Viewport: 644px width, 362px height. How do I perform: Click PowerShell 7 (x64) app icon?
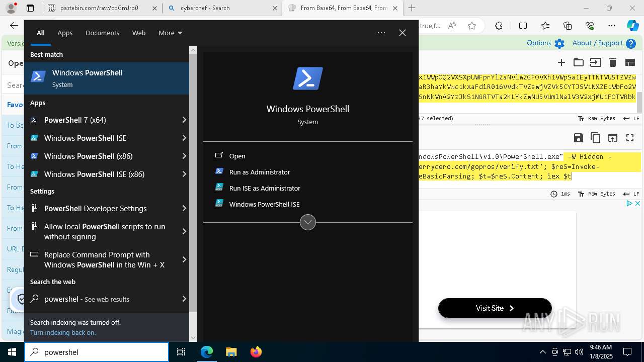click(35, 120)
